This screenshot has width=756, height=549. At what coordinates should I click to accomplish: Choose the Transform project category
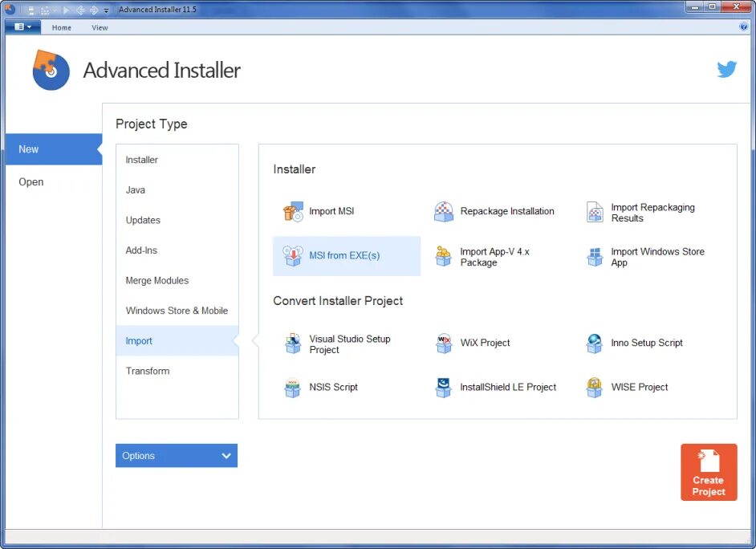pyautogui.click(x=177, y=371)
